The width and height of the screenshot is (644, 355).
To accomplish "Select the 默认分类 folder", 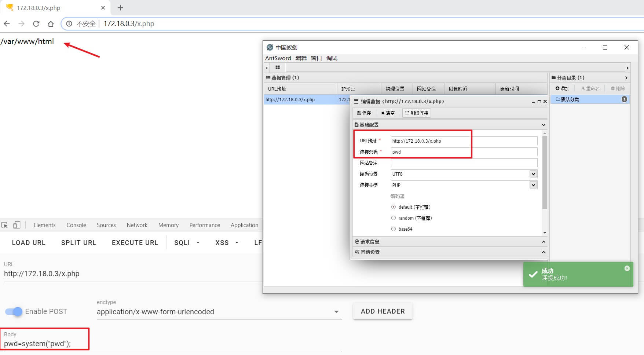I will coord(590,99).
